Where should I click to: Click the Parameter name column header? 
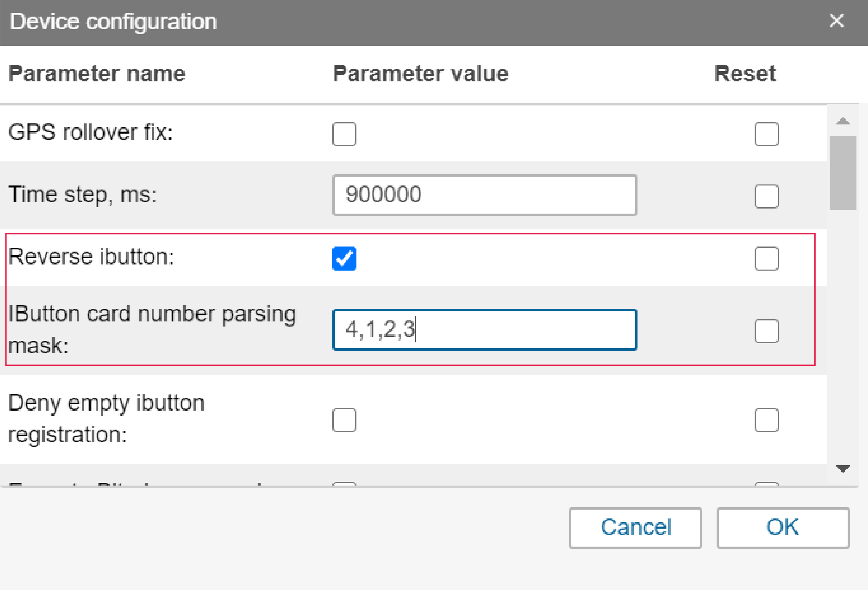[97, 74]
